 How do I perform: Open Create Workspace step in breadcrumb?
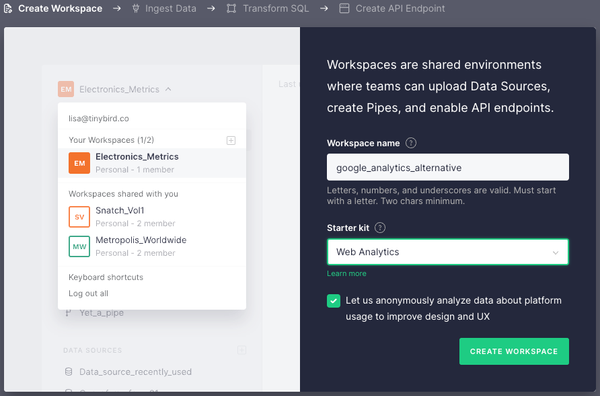click(60, 8)
